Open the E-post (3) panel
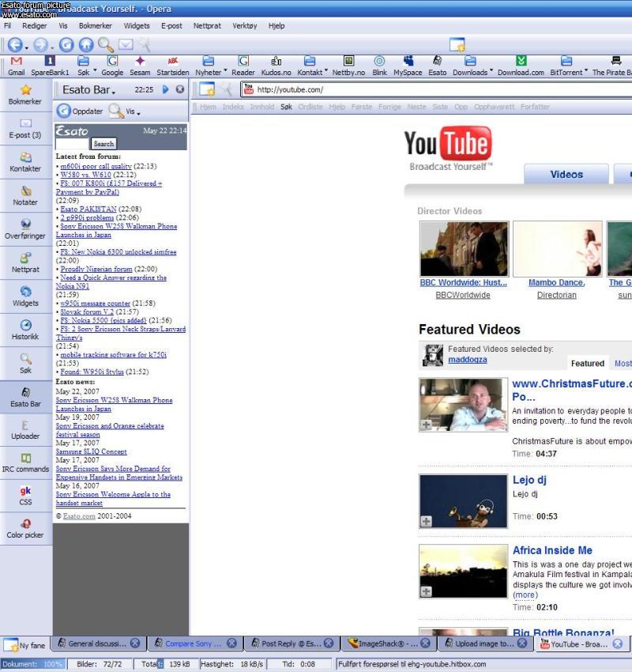The image size is (632, 672). click(25, 129)
